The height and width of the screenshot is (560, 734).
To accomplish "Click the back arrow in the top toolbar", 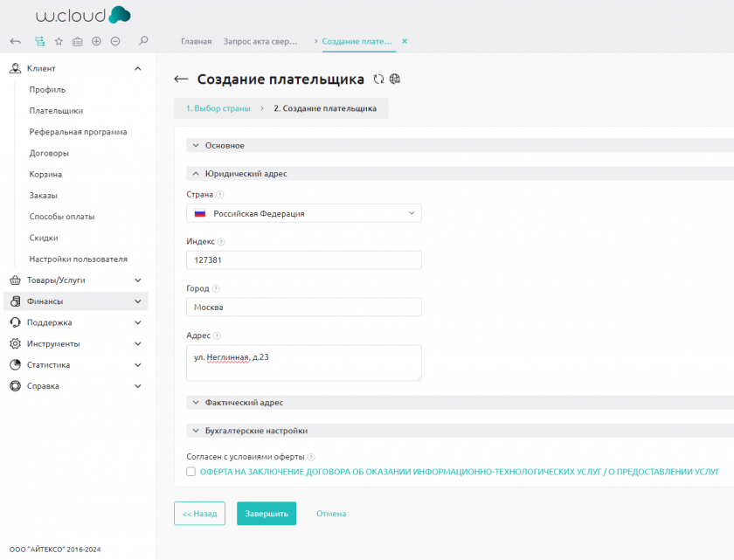I will pyautogui.click(x=15, y=41).
